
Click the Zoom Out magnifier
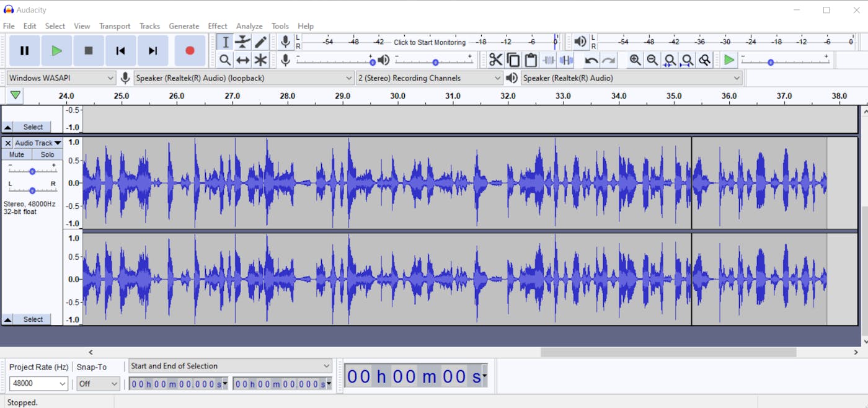click(652, 60)
